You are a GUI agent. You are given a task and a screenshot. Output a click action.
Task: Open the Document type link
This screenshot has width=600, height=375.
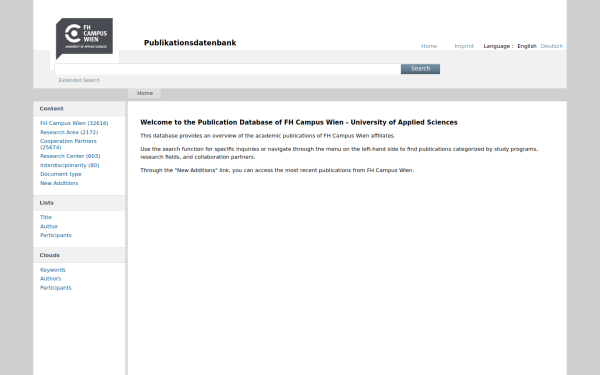click(x=61, y=174)
